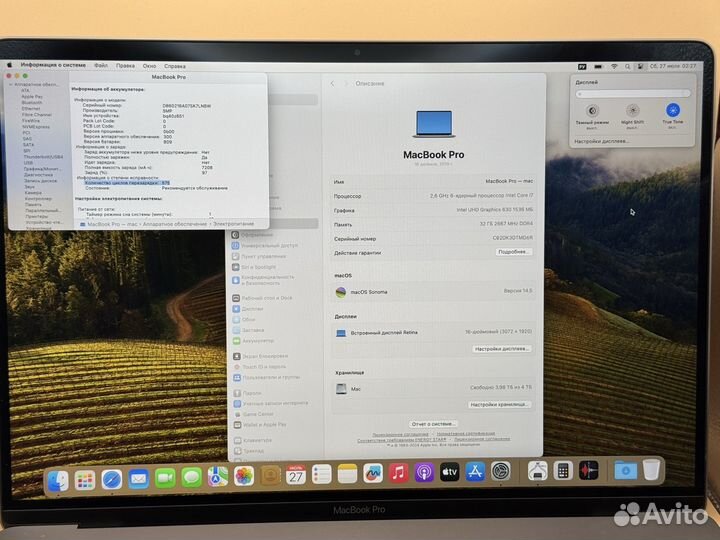Open Calendar showing 27 in Dock
Image resolution: width=720 pixels, height=540 pixels.
click(296, 475)
